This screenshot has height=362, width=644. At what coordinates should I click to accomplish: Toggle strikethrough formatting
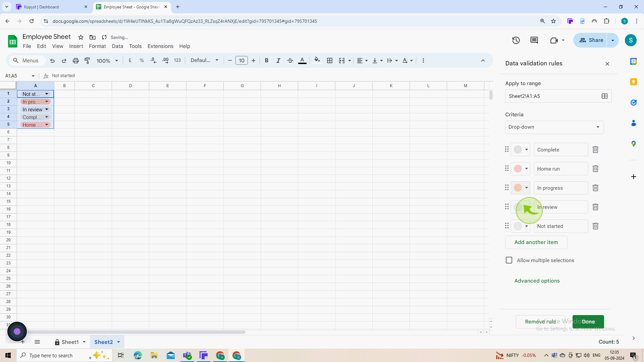(290, 61)
